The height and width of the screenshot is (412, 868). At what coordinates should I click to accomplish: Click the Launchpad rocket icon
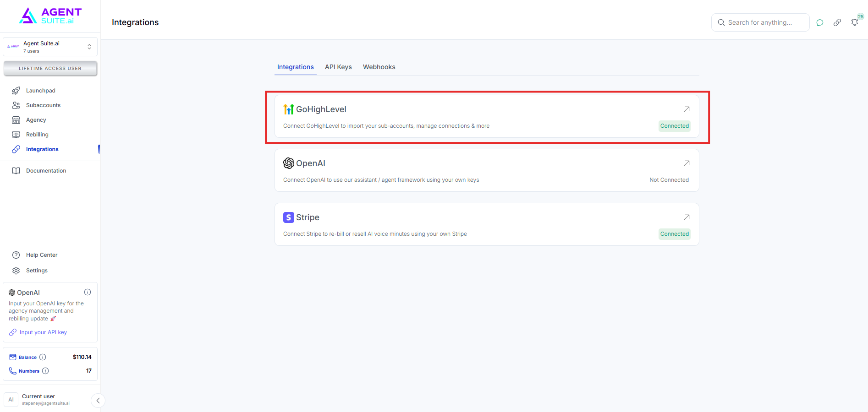[16, 91]
